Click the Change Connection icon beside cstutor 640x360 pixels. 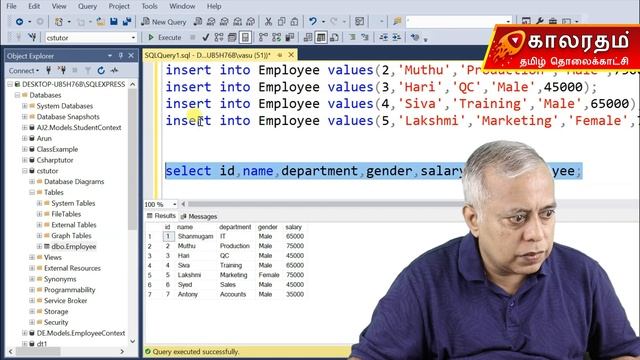pos(32,38)
